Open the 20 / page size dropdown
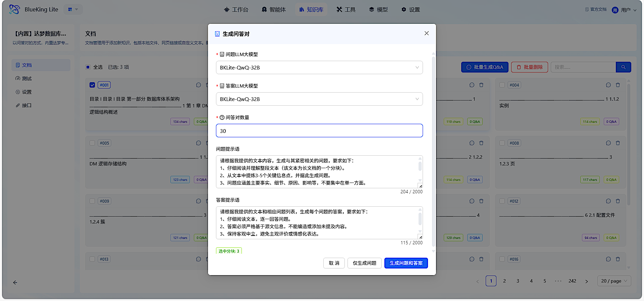This screenshot has width=644, height=301. [614, 281]
